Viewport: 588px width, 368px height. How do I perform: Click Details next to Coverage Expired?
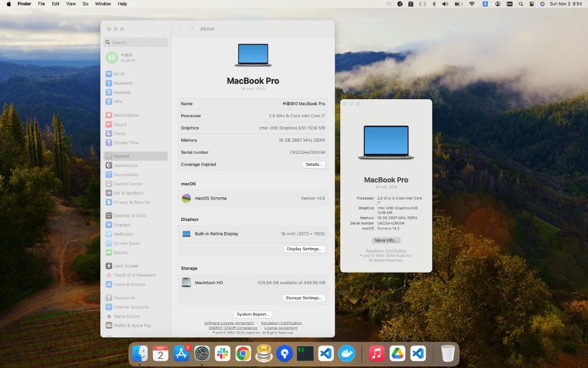pos(314,164)
